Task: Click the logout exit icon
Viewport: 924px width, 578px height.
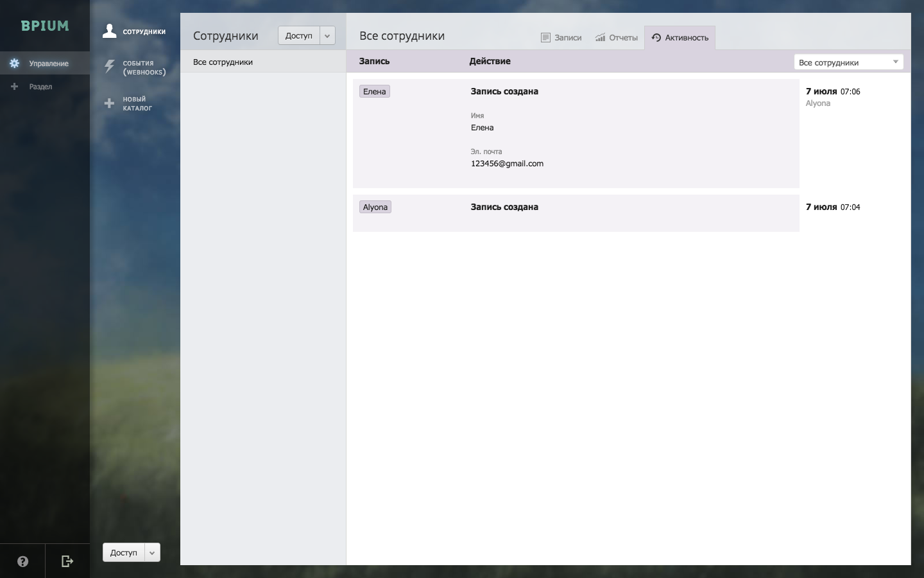Action: tap(67, 561)
